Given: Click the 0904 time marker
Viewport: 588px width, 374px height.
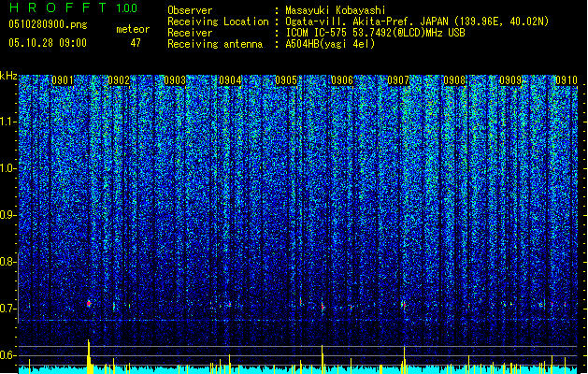Looking at the screenshot, I should (230, 80).
